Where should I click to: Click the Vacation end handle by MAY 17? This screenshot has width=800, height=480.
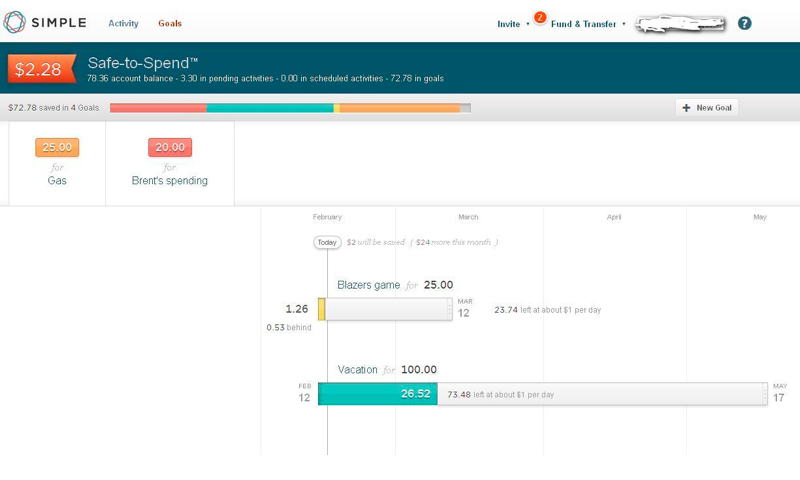pyautogui.click(x=765, y=394)
